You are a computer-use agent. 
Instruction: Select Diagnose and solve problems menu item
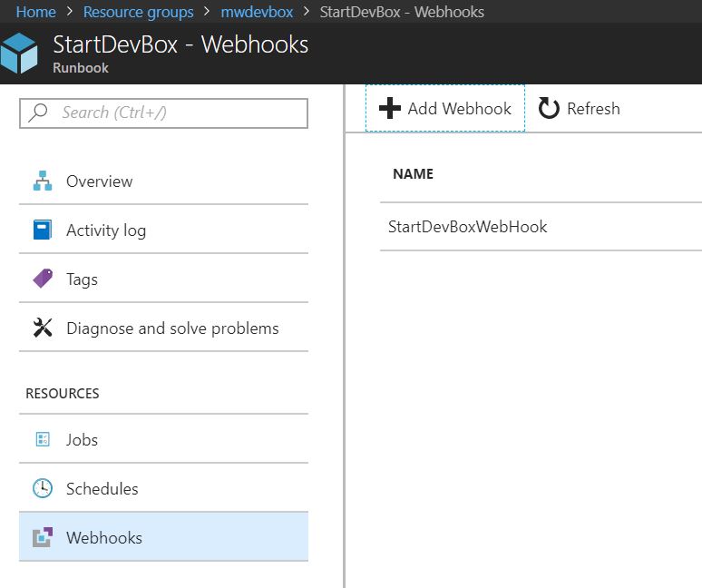click(x=164, y=328)
